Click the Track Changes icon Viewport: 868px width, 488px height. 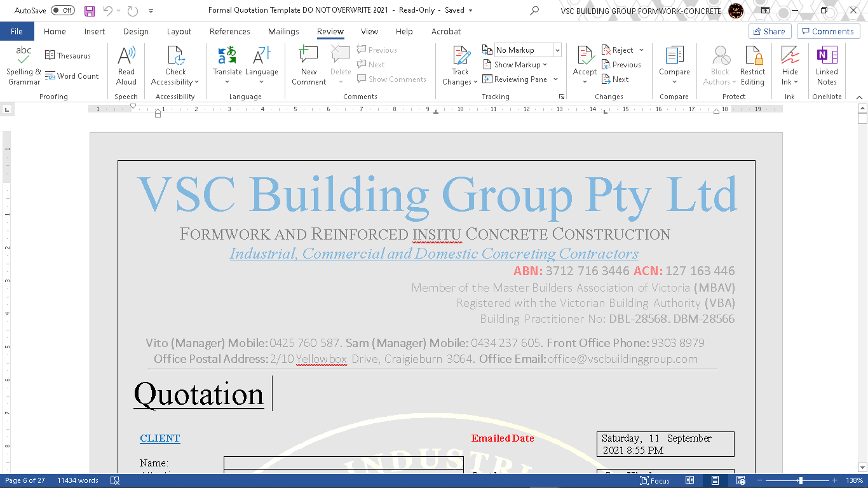(x=461, y=56)
